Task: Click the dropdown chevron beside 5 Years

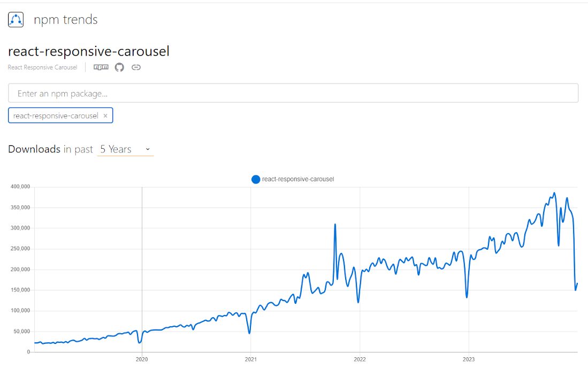Action: click(x=147, y=150)
